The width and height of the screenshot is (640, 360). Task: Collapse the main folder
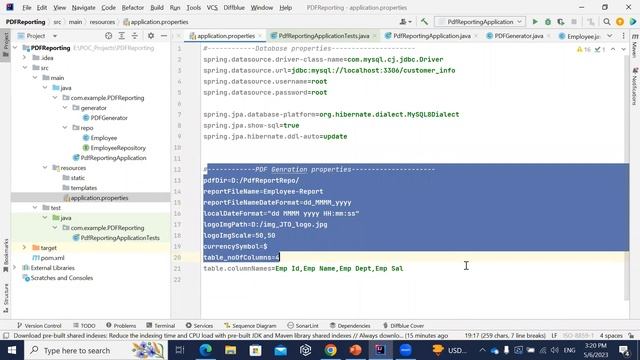(x=35, y=78)
